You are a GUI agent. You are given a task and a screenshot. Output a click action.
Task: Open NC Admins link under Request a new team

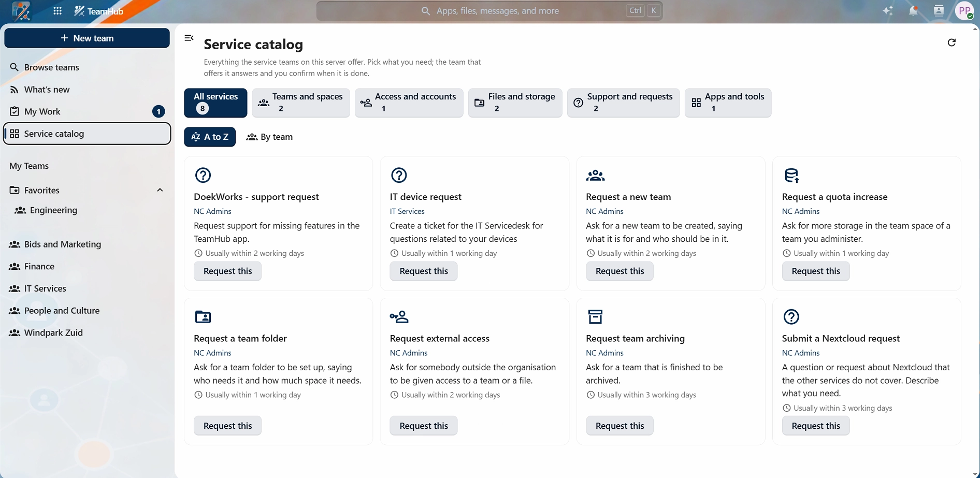point(604,211)
